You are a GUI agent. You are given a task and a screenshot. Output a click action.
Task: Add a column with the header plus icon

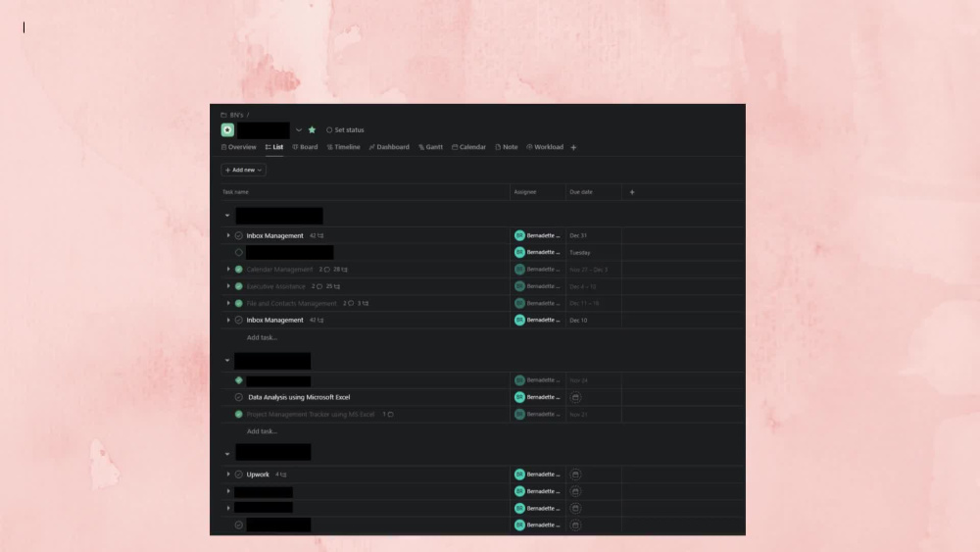[632, 192]
